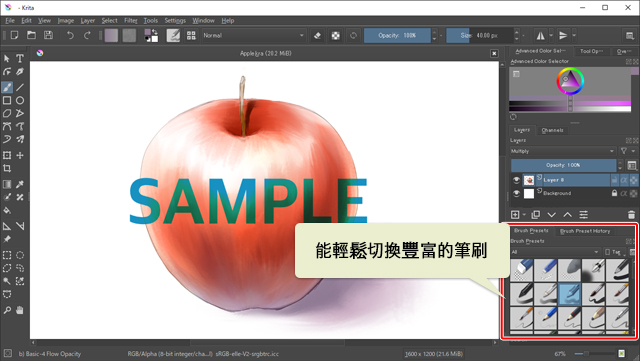Open the Filter menu
640x361 pixels.
pyautogui.click(x=131, y=20)
